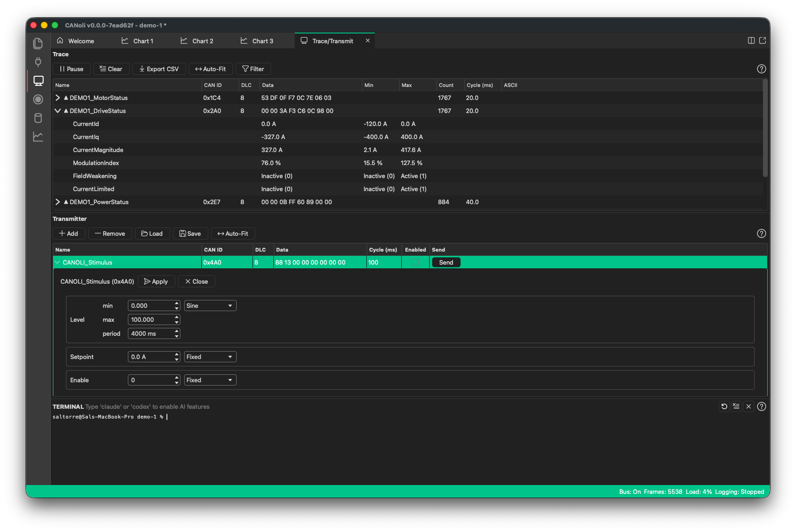Clear the trace list
The height and width of the screenshot is (532, 796).
(x=111, y=69)
